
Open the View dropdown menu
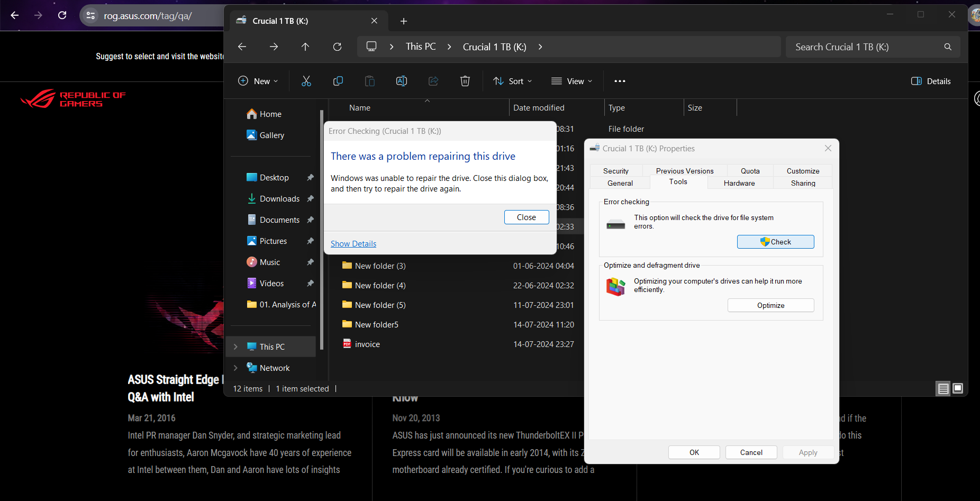[571, 81]
